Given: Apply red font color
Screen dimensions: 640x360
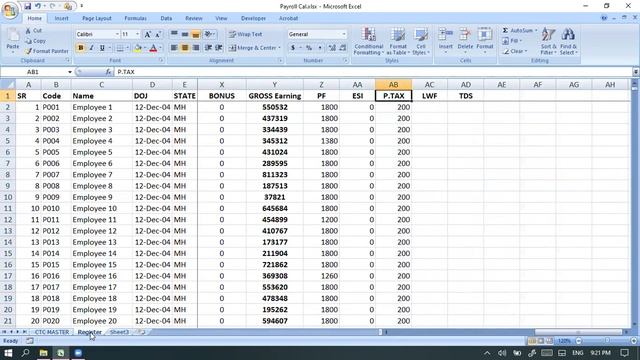Looking at the screenshot, I should [x=153, y=48].
